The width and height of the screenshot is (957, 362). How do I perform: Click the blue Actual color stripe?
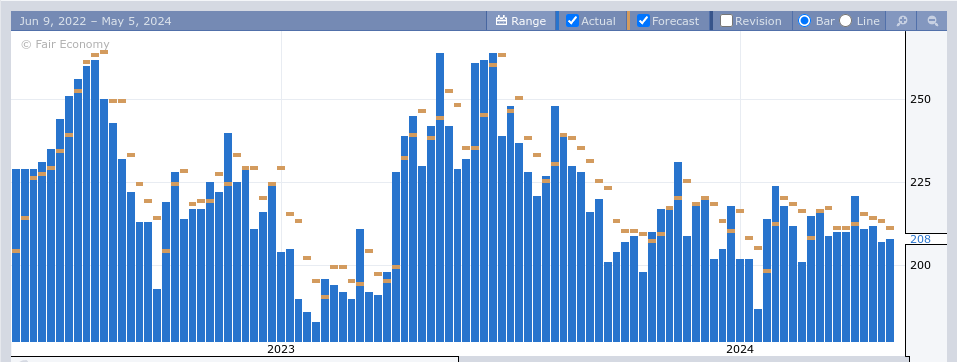coord(557,21)
